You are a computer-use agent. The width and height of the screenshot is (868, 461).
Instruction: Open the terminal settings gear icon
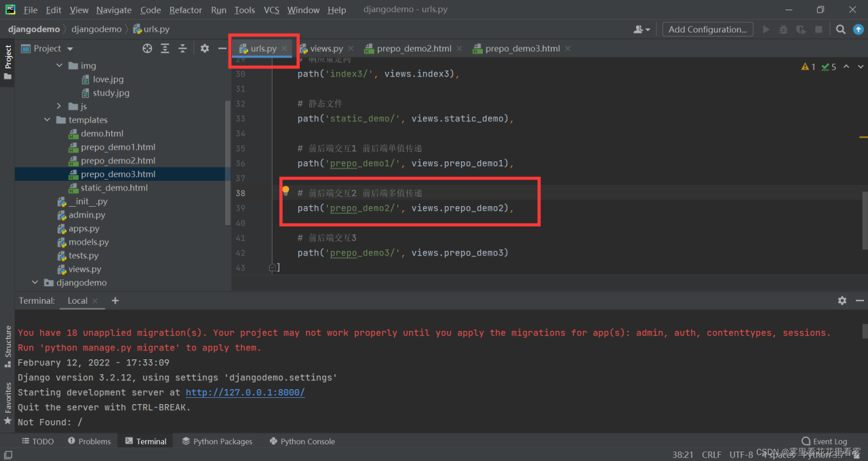(x=842, y=300)
